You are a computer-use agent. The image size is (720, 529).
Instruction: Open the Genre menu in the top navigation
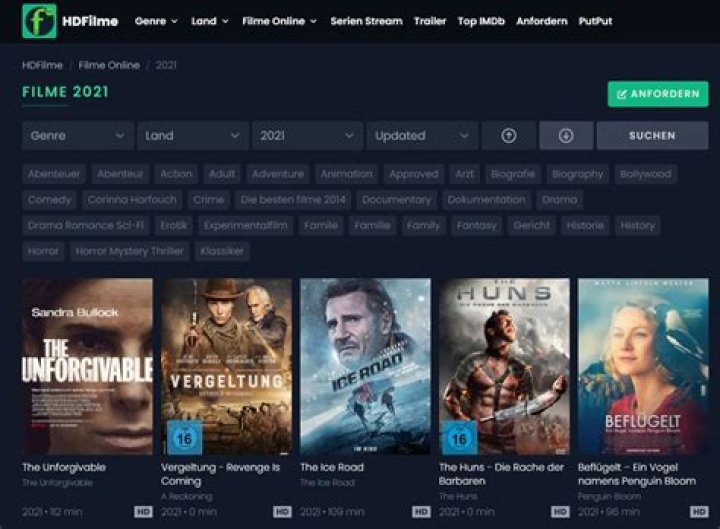156,21
